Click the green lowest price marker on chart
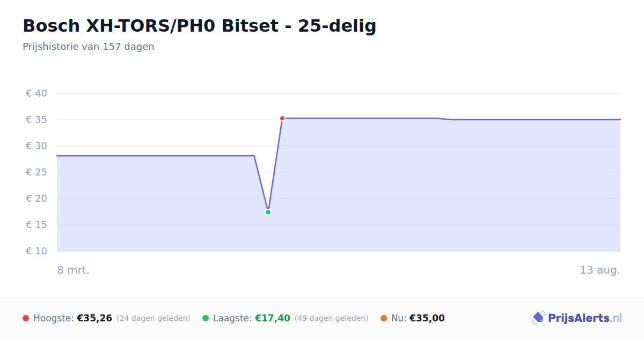 point(268,212)
